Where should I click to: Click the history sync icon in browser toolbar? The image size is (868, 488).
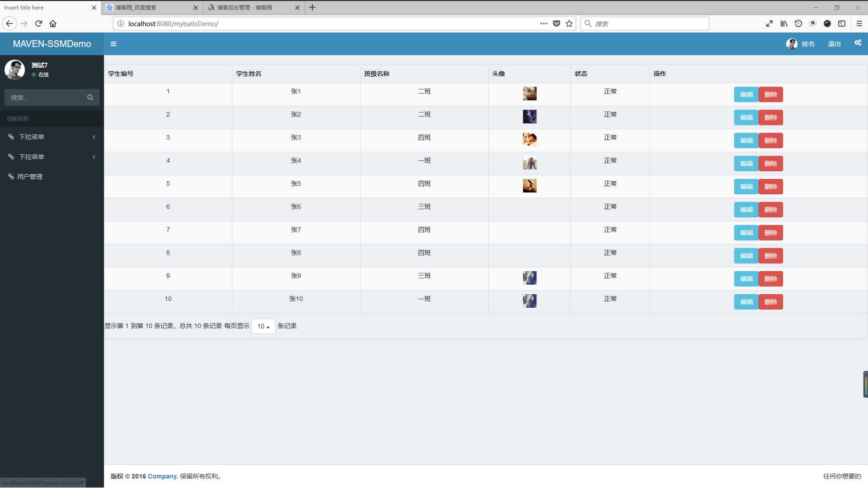(798, 24)
